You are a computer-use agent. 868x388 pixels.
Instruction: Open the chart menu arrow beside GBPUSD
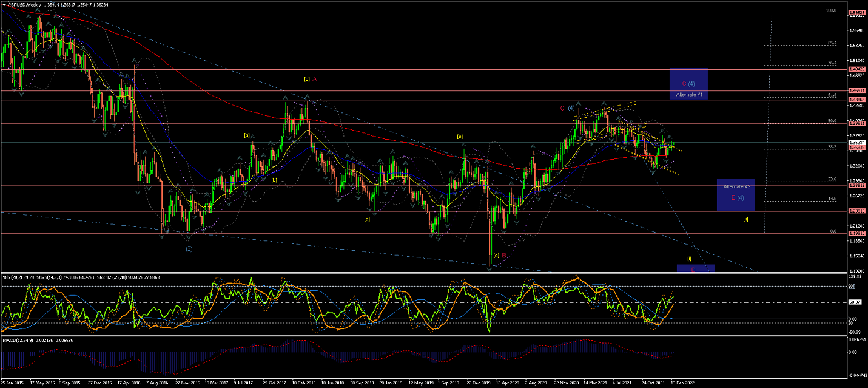pos(3,4)
